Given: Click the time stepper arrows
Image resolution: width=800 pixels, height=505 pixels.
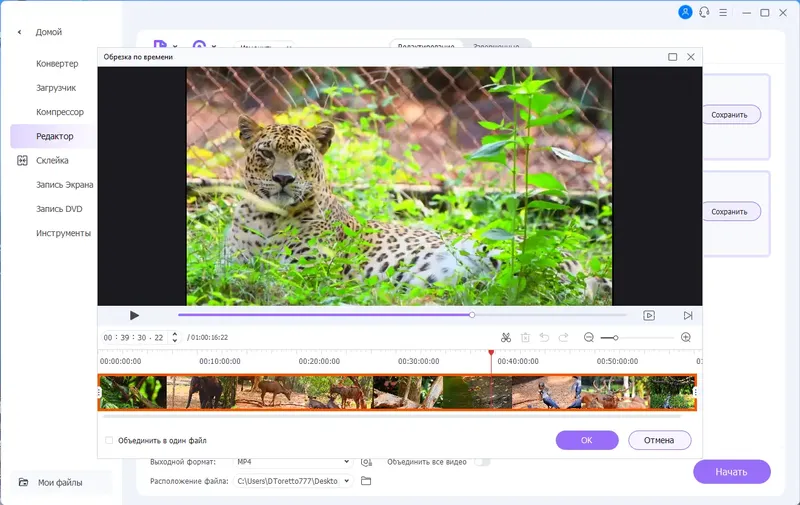Looking at the screenshot, I should pos(175,337).
